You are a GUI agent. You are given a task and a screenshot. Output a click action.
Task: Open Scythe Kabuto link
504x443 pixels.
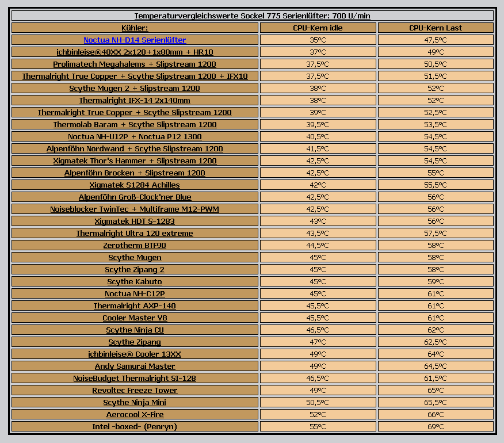tap(135, 281)
